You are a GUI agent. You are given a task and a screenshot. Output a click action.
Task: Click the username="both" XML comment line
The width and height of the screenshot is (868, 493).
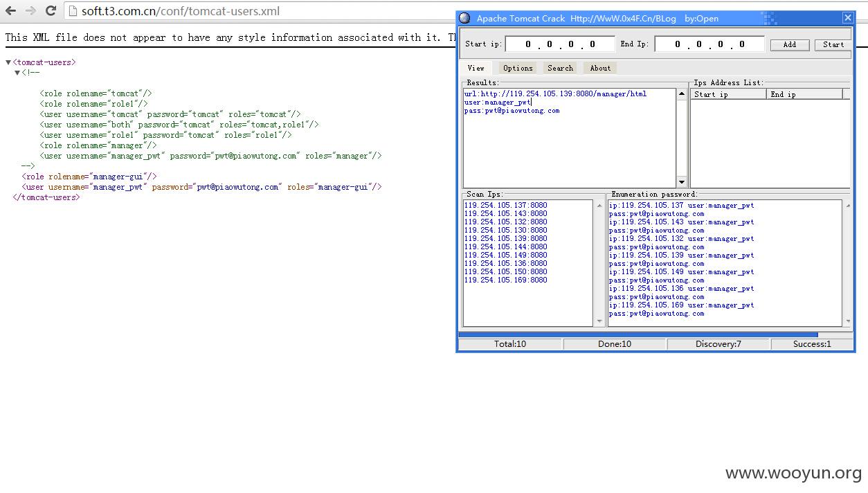tap(179, 125)
